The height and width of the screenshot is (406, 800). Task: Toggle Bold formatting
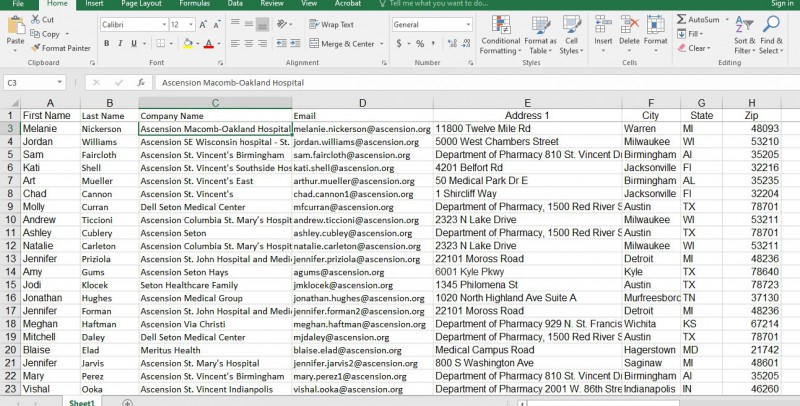coord(107,44)
